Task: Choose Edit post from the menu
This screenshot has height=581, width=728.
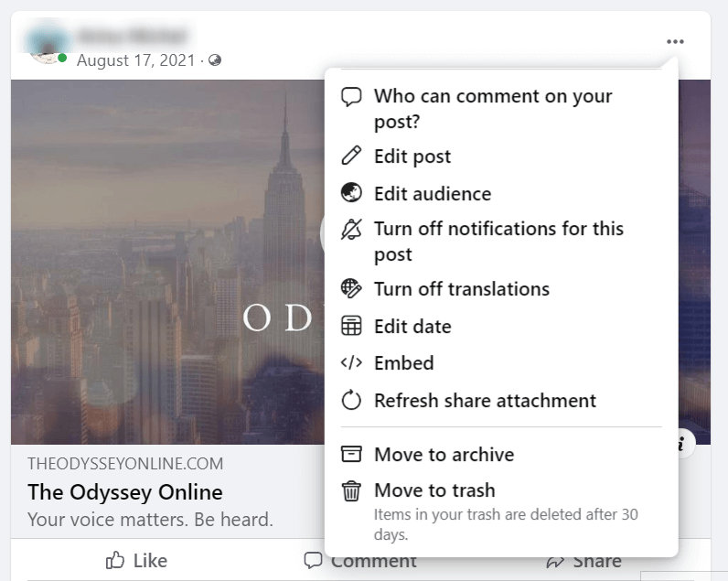Action: click(x=501, y=156)
